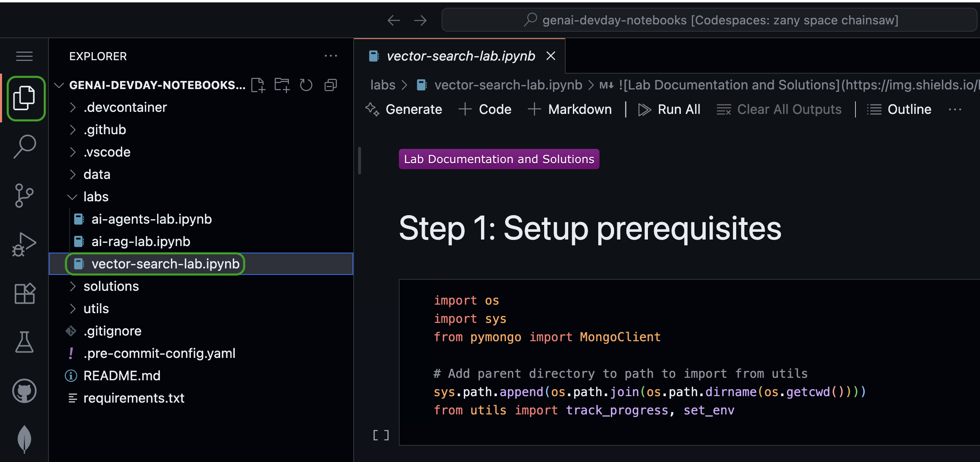The image size is (980, 462).
Task: Expand the solutions folder
Action: pyautogui.click(x=111, y=286)
